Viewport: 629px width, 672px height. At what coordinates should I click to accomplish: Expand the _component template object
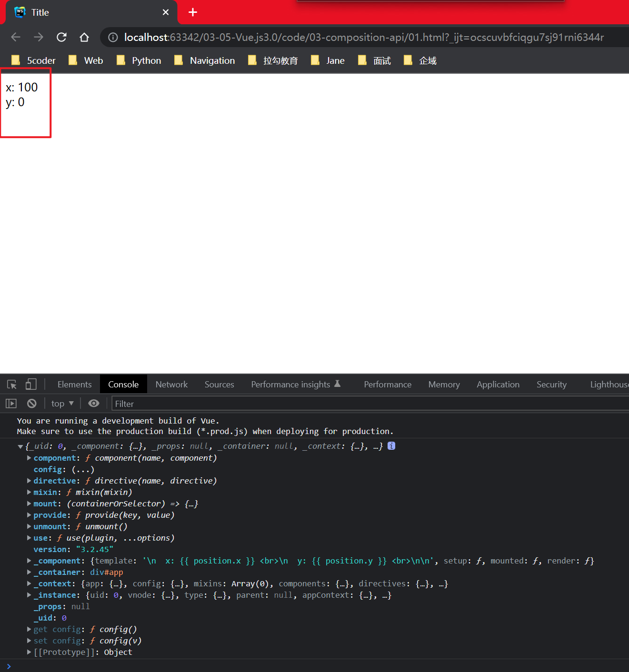[29, 561]
